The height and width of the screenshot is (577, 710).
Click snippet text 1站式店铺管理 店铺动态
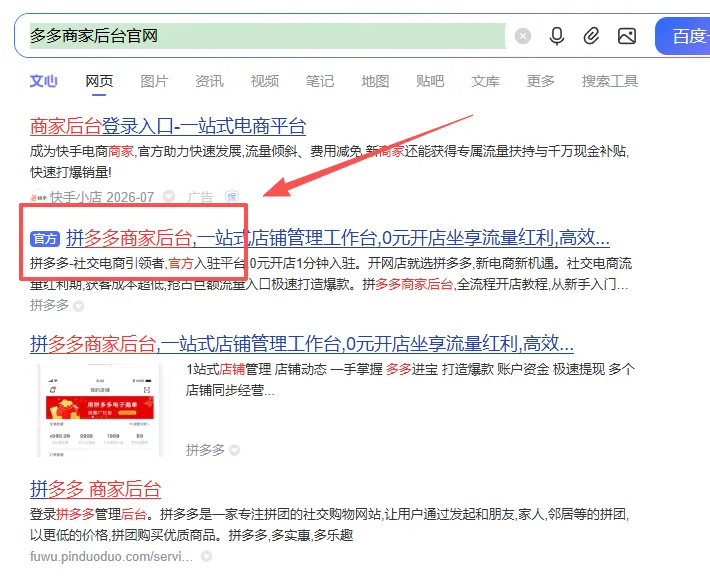[257, 369]
